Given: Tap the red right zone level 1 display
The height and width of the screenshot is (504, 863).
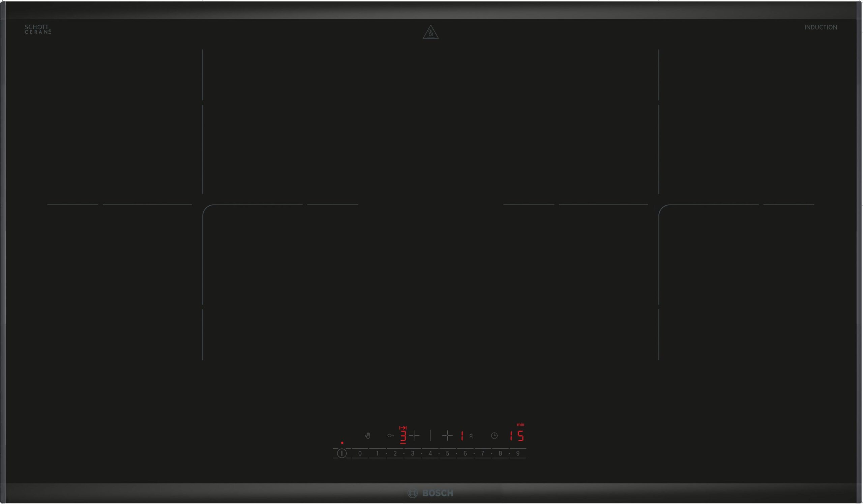Looking at the screenshot, I should (462, 436).
